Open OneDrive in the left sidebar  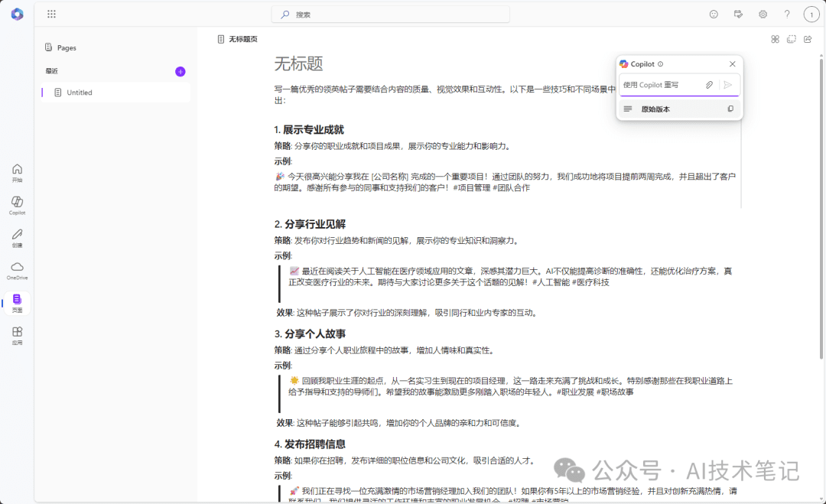click(18, 271)
